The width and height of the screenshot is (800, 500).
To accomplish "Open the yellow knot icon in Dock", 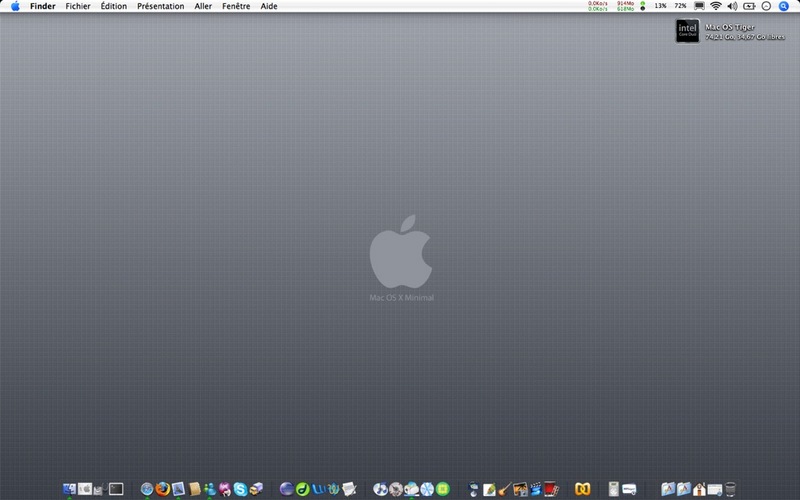I will pos(583,489).
